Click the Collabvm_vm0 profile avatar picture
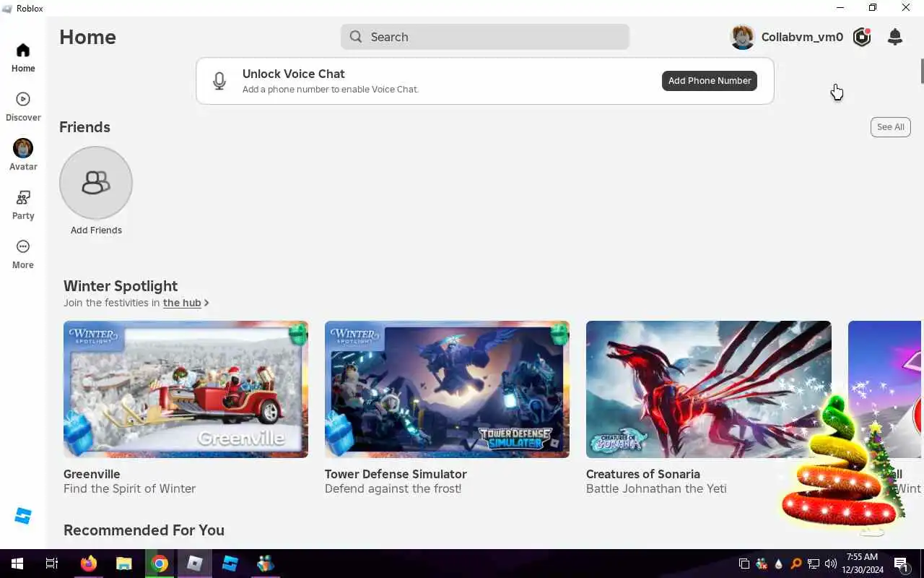 [x=743, y=37]
